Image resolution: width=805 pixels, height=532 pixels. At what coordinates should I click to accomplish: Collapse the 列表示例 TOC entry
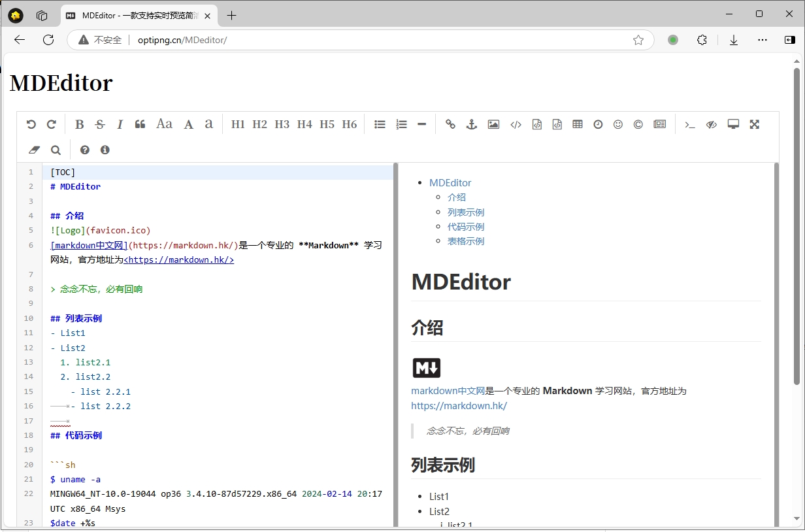[466, 212]
